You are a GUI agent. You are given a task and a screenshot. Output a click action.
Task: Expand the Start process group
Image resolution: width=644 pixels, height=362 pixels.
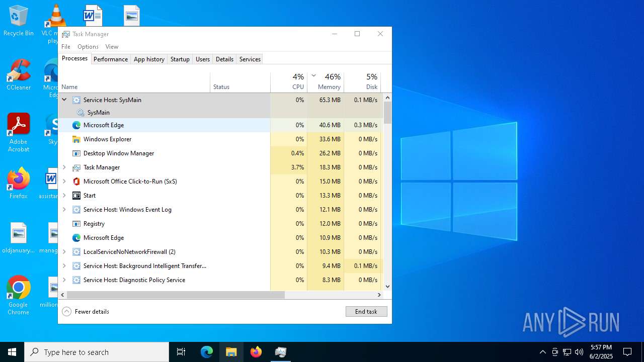point(64,196)
